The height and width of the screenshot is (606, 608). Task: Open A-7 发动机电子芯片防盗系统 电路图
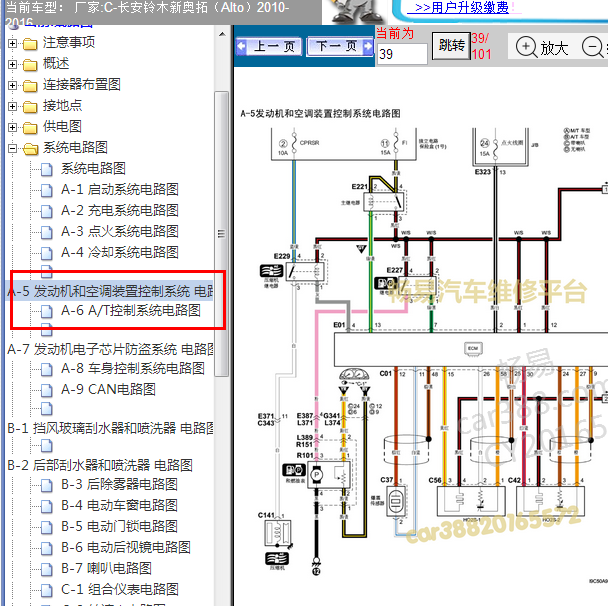[x=110, y=349]
